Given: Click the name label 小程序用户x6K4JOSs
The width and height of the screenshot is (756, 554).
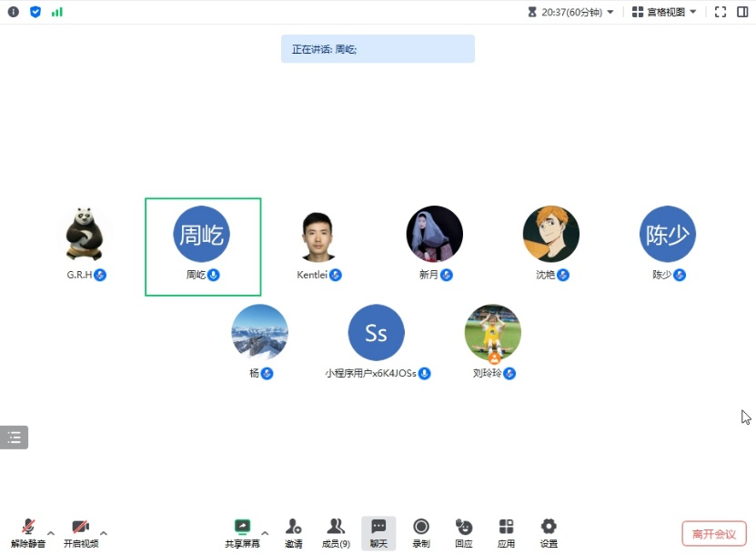Looking at the screenshot, I should click(370, 373).
